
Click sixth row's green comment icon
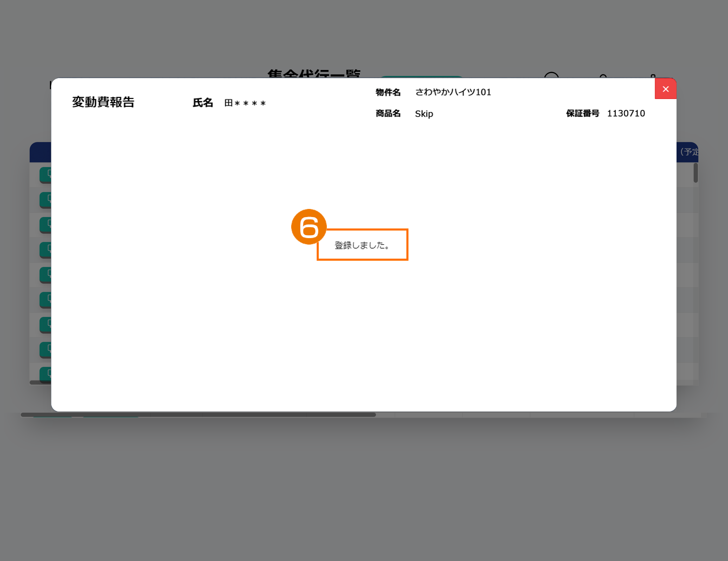(x=46, y=299)
